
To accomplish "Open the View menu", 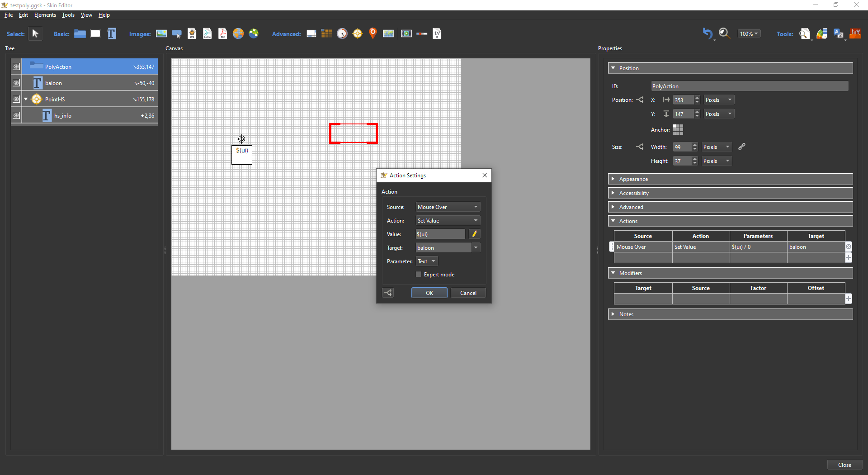I will tap(86, 15).
